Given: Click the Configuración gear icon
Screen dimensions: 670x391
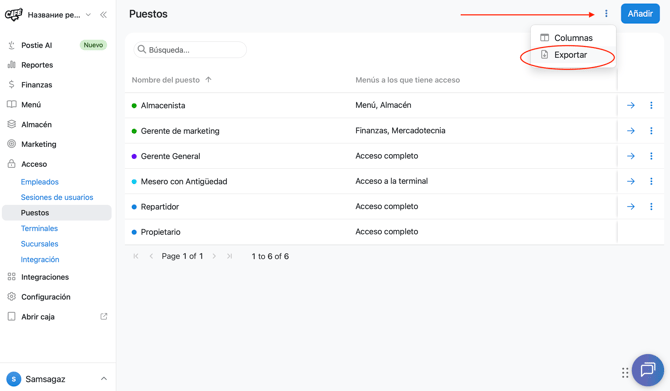Looking at the screenshot, I should (x=12, y=297).
